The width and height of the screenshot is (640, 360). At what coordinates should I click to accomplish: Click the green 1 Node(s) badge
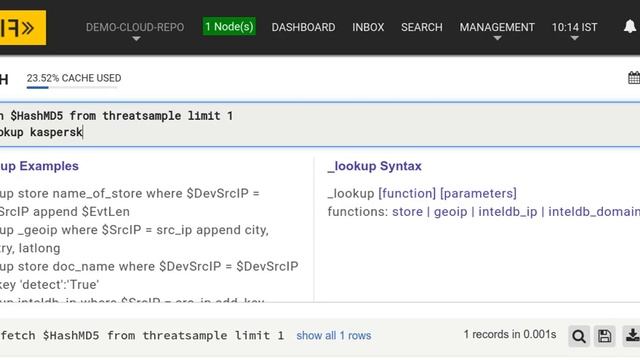pos(229,27)
